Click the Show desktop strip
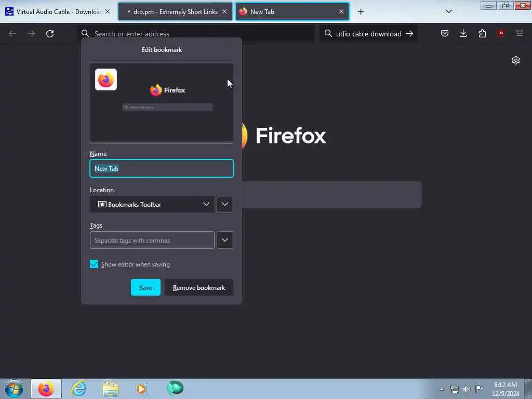Viewport: 532px width, 399px height. [x=528, y=389]
